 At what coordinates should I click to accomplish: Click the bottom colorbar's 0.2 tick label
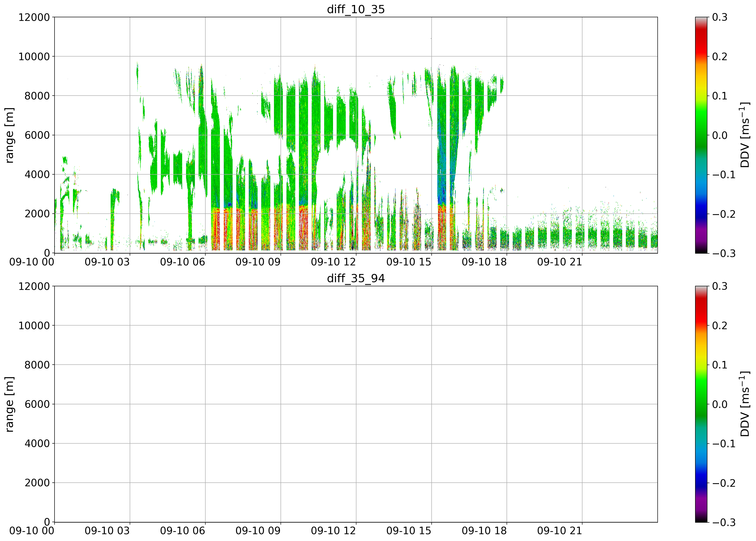click(720, 326)
